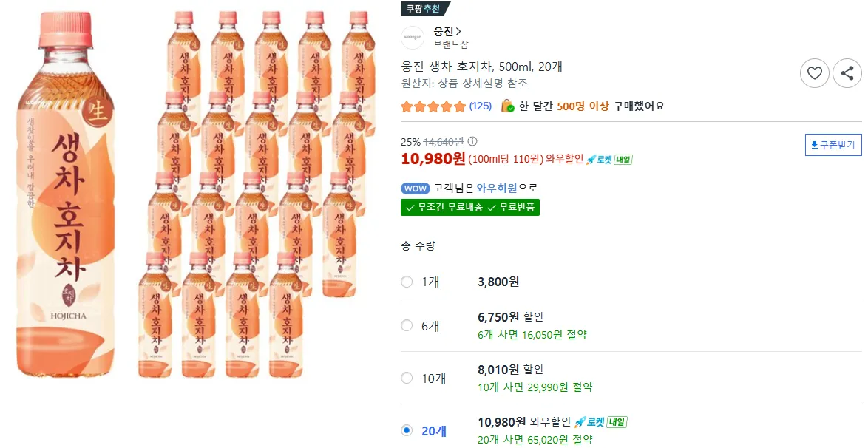Click the 와우회원 membership link

pyautogui.click(x=496, y=188)
